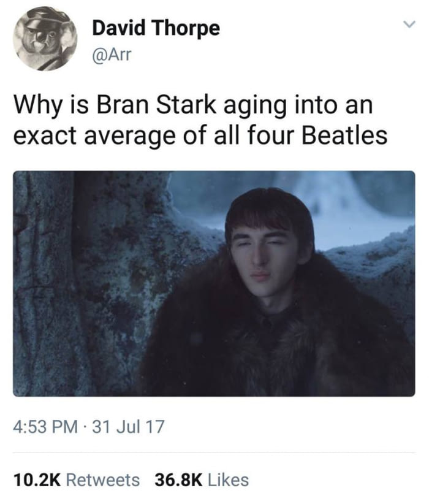Click the Retweets label
The height and width of the screenshot is (504, 429).
(x=103, y=480)
